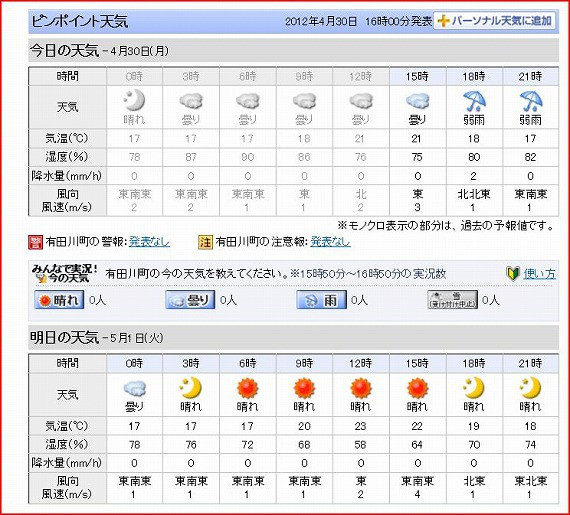
Task: Click the disabled 雪 snow report button
Action: [x=453, y=300]
